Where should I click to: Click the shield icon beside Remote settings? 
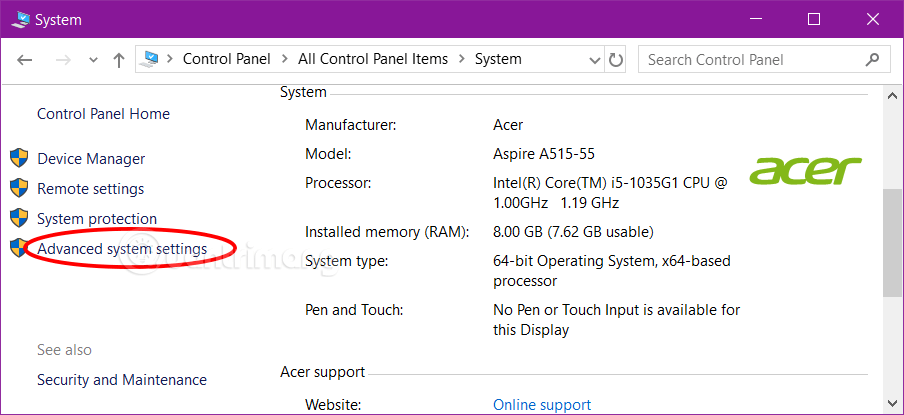point(20,188)
